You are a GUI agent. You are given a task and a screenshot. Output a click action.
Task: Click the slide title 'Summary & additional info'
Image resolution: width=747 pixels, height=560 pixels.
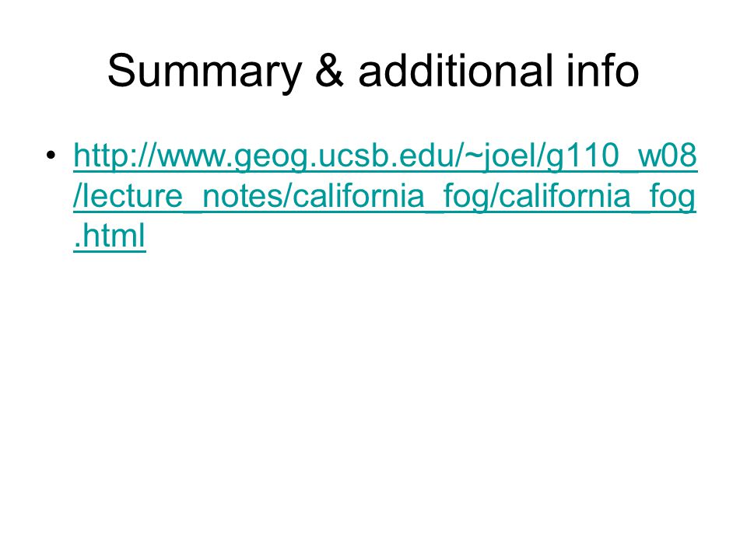point(373,71)
